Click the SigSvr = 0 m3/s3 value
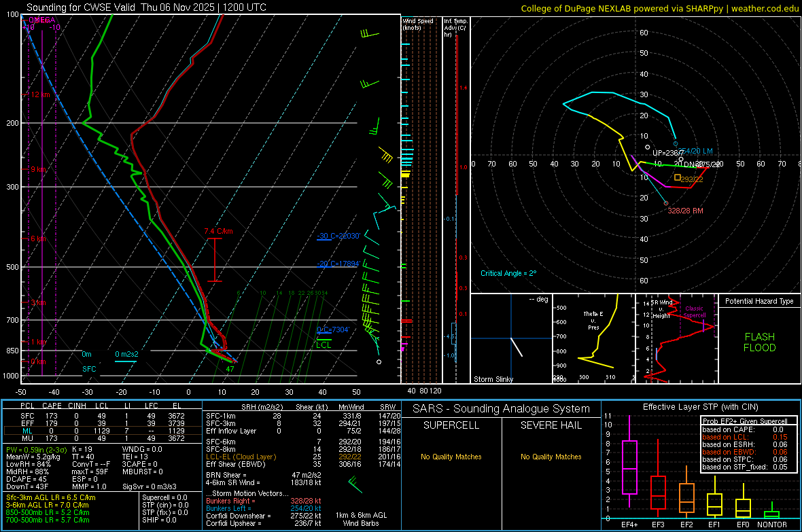 [150, 486]
